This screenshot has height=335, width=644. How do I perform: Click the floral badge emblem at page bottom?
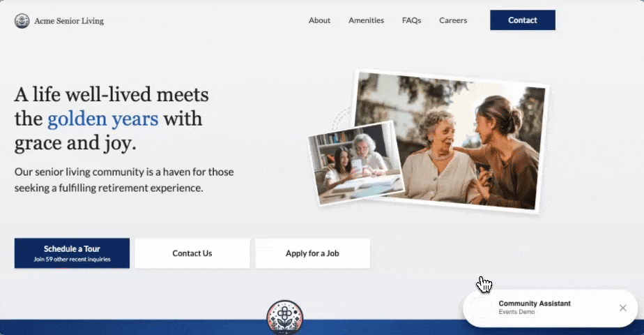click(x=284, y=318)
